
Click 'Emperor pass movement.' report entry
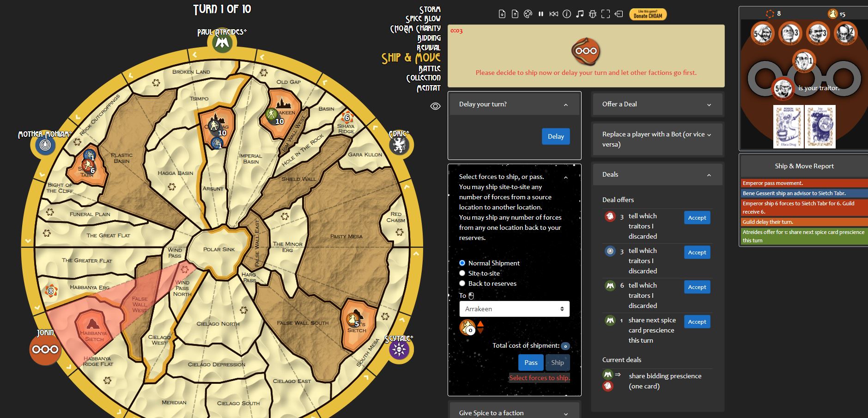pyautogui.click(x=804, y=183)
